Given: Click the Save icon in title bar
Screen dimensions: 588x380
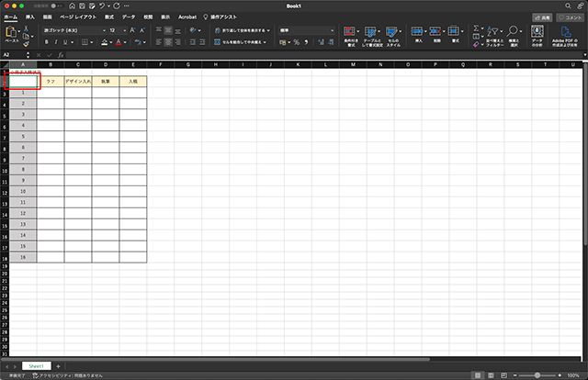Looking at the screenshot, I should click(82, 6).
